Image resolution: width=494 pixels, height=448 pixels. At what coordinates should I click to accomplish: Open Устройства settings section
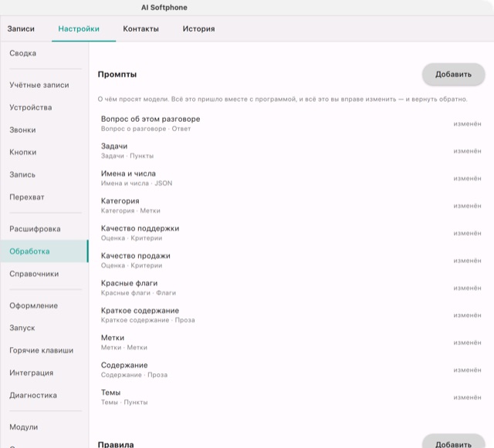click(45, 107)
